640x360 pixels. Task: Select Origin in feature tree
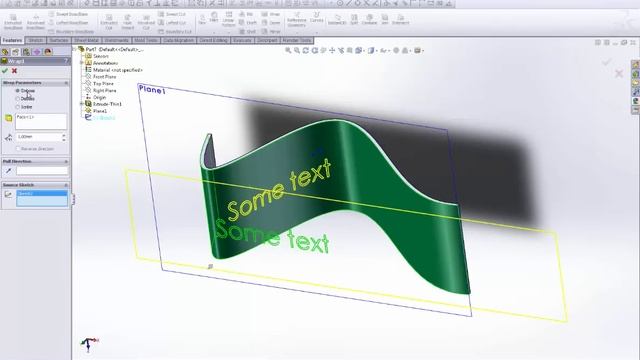click(100, 98)
